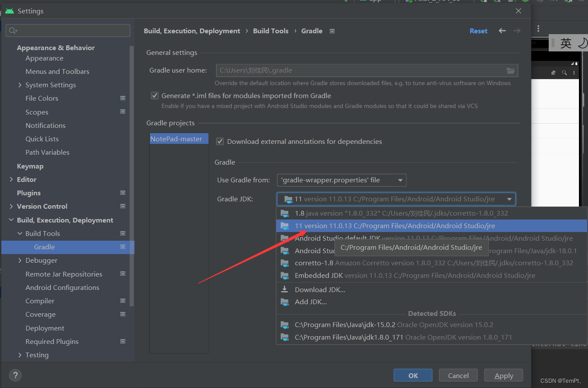The height and width of the screenshot is (388, 588).
Task: Open the Use Gradle from dropdown
Action: pos(341,180)
